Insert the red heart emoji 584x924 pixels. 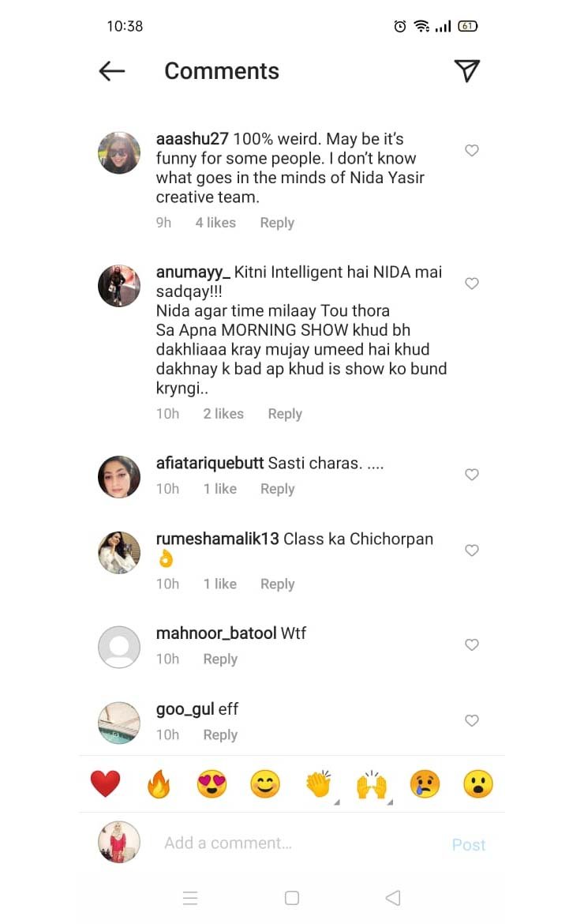tap(105, 784)
